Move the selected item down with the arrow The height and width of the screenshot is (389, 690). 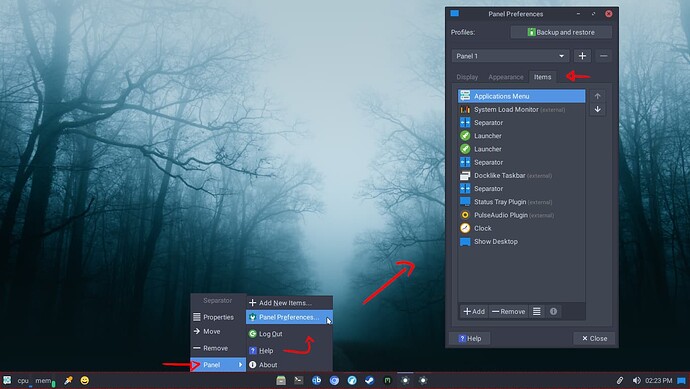coord(597,109)
